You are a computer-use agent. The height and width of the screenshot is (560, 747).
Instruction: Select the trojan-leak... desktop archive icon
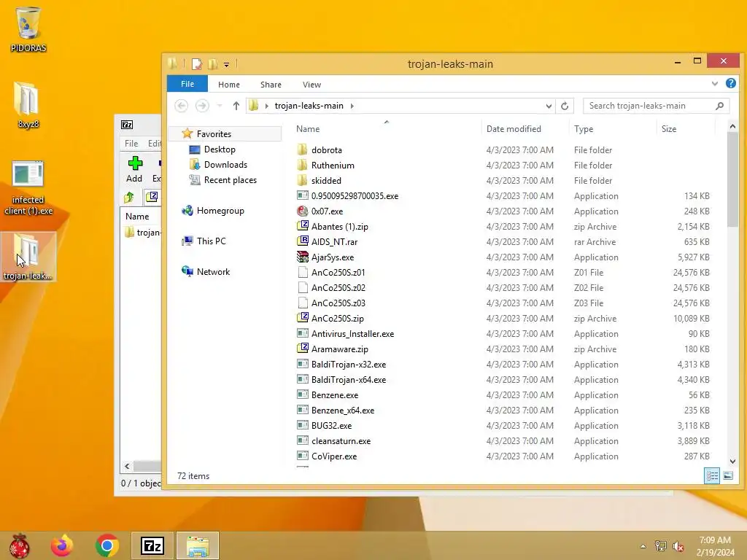pos(28,257)
